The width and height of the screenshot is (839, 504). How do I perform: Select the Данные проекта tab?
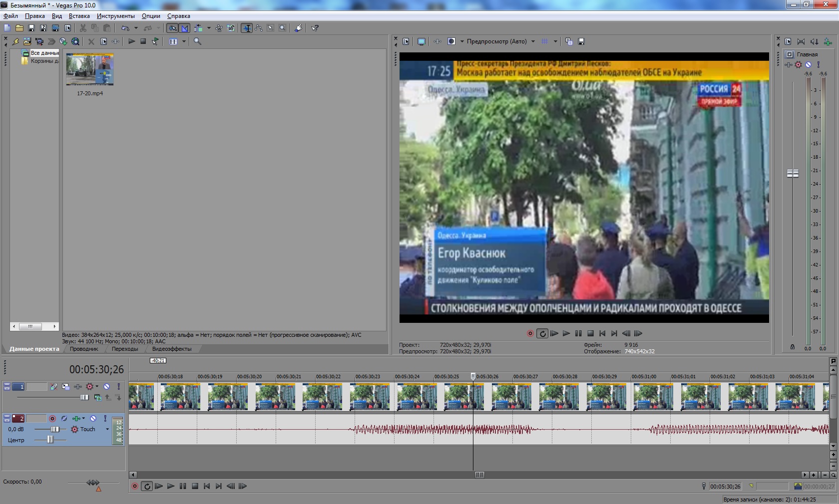tap(34, 349)
